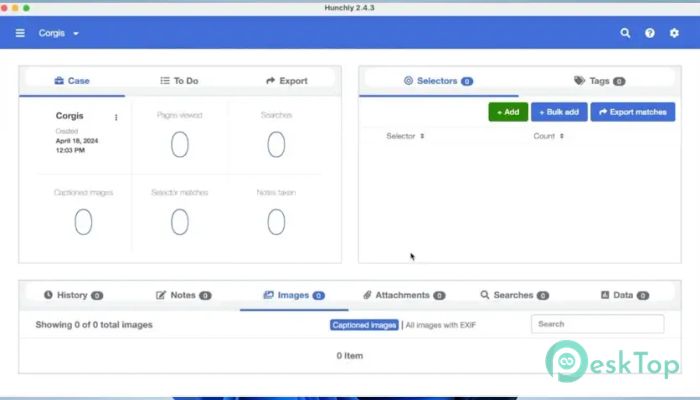Click the Showing 0 of 0 total images text
The image size is (700, 400).
point(94,325)
